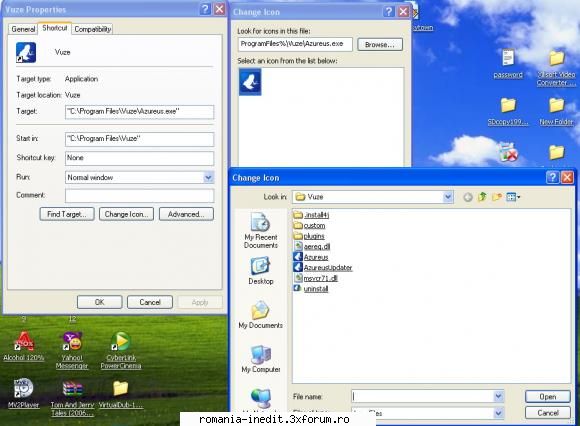
Task: Click the Browse button in the small Change Icon dialog
Action: pos(380,45)
